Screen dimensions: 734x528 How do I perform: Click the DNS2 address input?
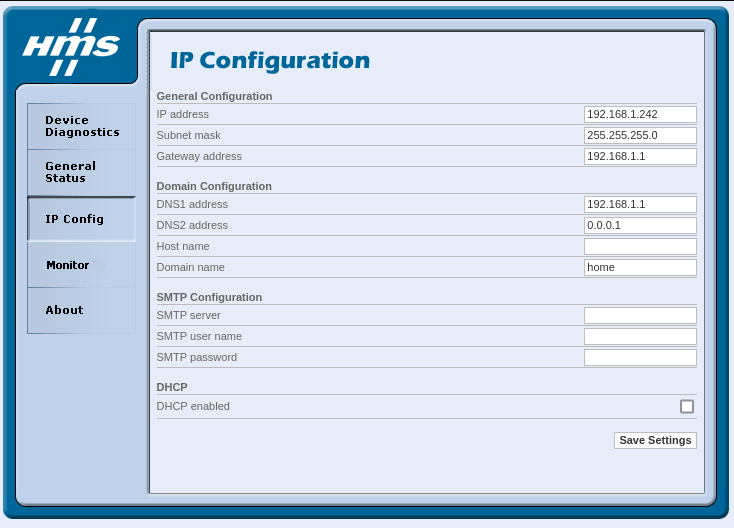[x=640, y=225]
